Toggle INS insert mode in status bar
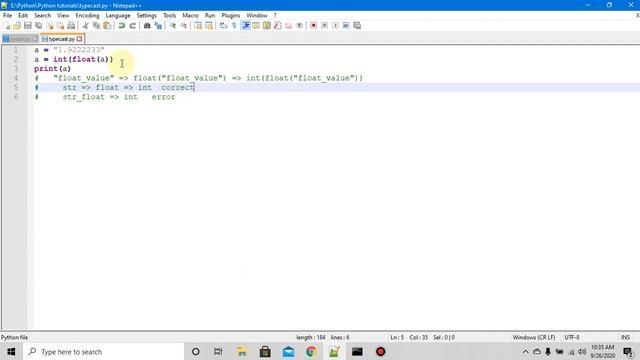640x360 pixels. point(625,338)
